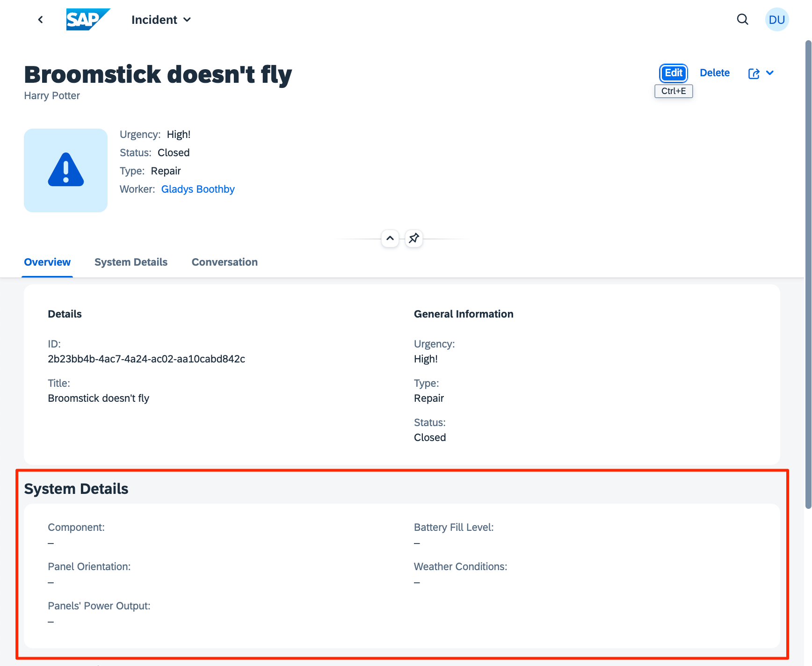Click the Delete button
The width and height of the screenshot is (812, 666).
(x=715, y=73)
